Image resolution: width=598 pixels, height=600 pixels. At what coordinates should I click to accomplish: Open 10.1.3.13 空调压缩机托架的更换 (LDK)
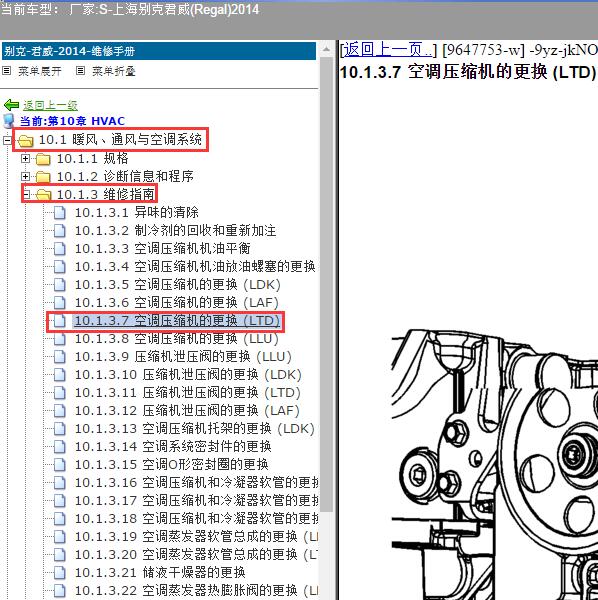click(195, 429)
